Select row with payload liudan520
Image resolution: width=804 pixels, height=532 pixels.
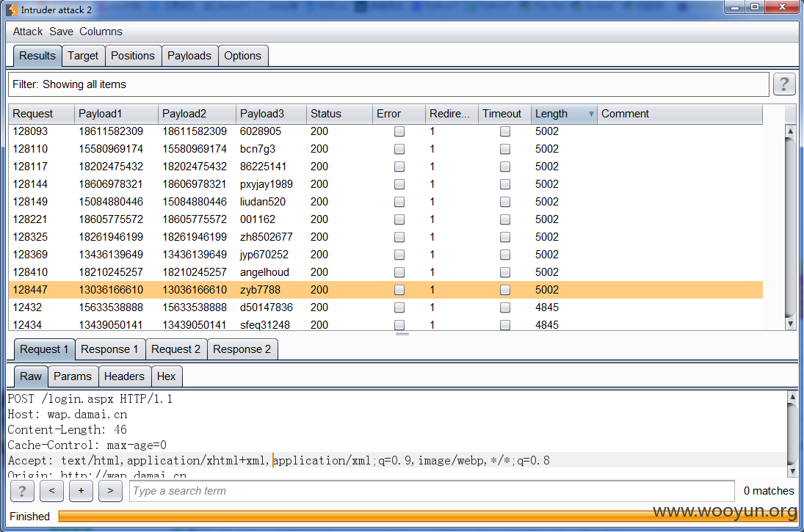pos(385,202)
